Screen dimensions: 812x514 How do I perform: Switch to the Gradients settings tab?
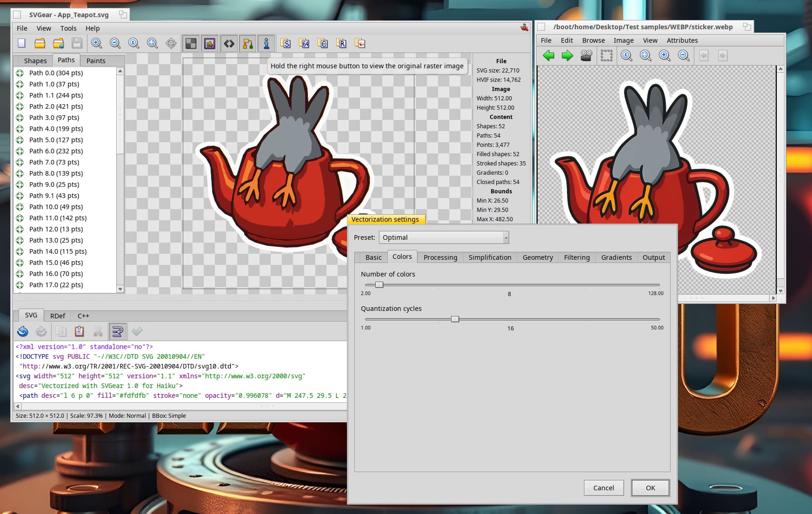616,257
